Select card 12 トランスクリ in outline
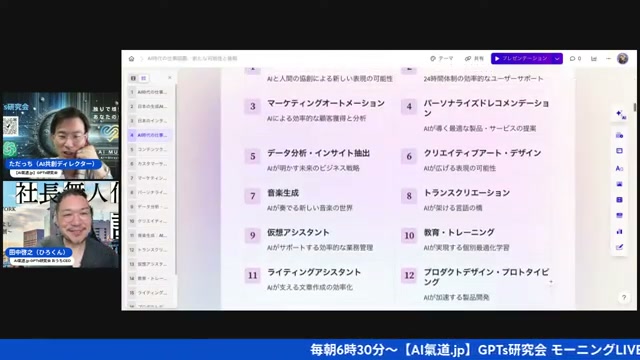Screen dimensions: 640x360 click(x=149, y=250)
